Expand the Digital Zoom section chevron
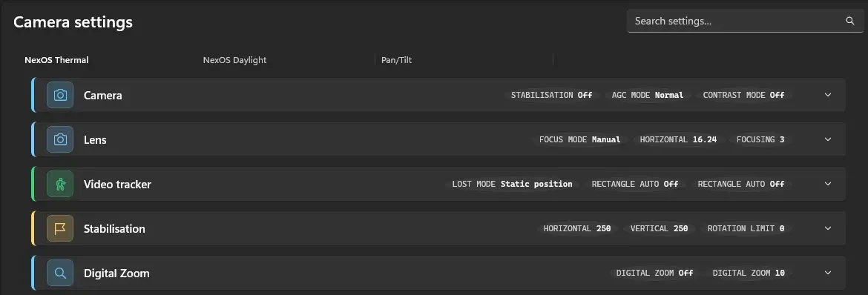This screenshot has width=868, height=295. (828, 272)
